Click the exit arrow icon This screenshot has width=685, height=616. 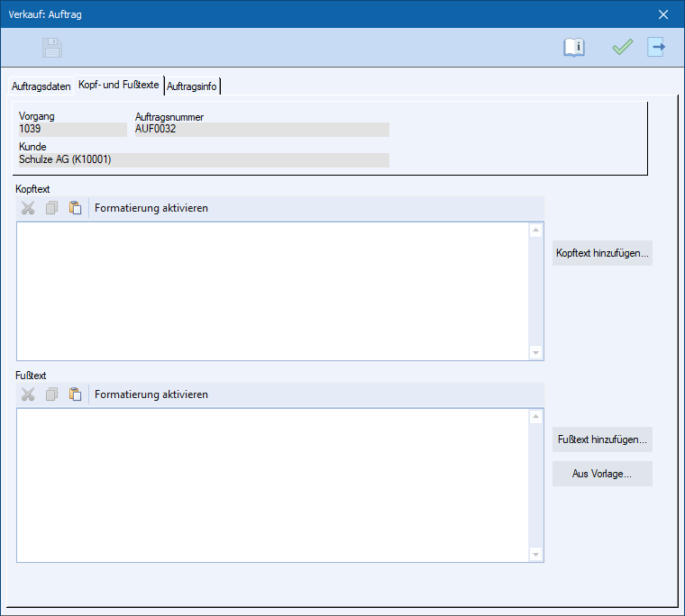tap(656, 48)
